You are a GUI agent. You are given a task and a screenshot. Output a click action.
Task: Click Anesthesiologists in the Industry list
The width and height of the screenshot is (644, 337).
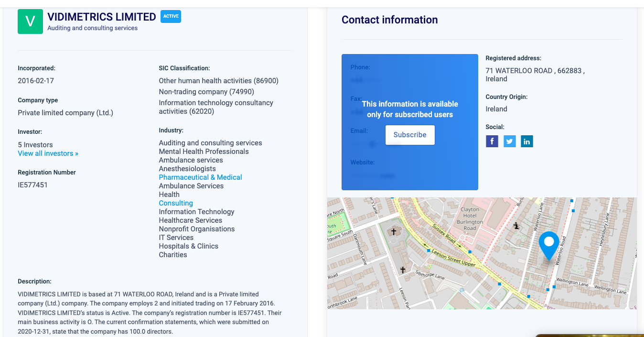(187, 169)
